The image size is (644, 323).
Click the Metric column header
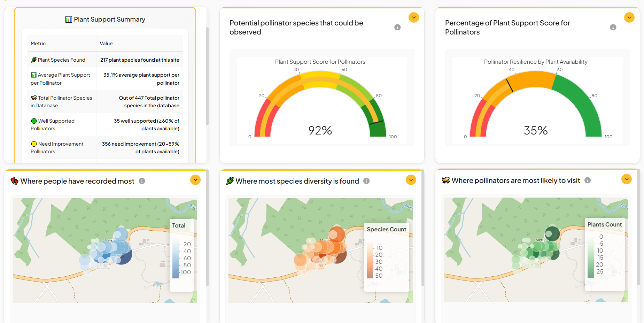38,44
